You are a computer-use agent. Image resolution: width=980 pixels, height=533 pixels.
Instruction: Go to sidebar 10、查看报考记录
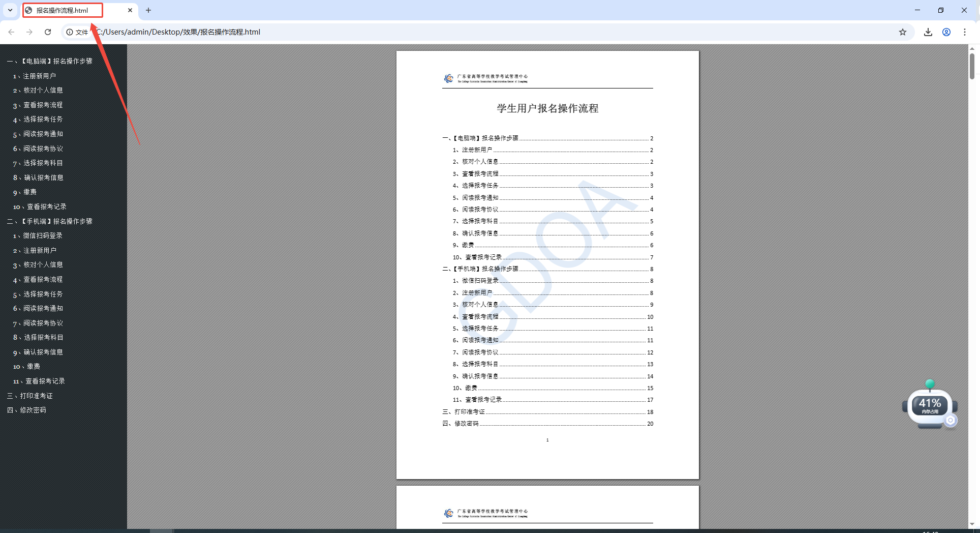point(40,206)
